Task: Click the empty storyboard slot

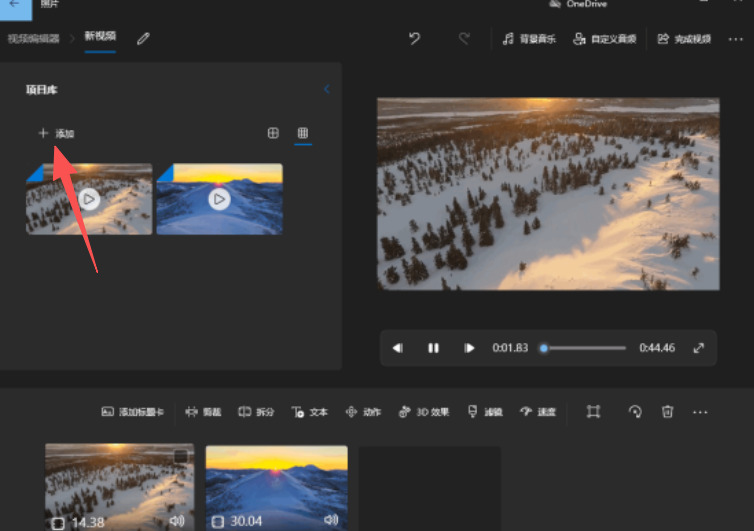Action: click(429, 489)
